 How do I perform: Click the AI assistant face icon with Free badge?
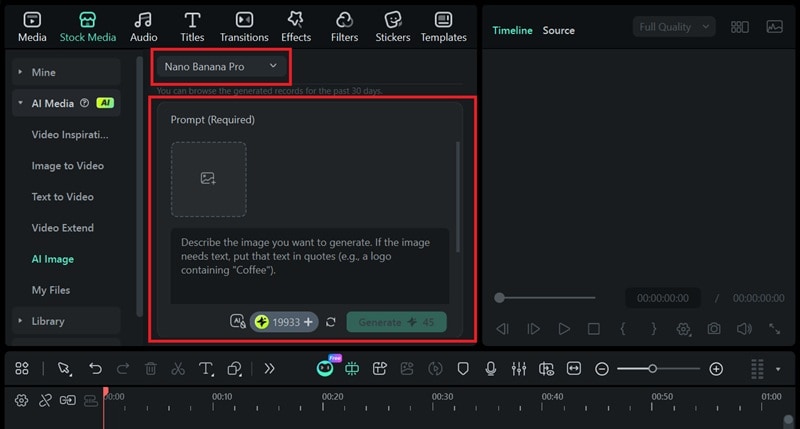pos(326,367)
